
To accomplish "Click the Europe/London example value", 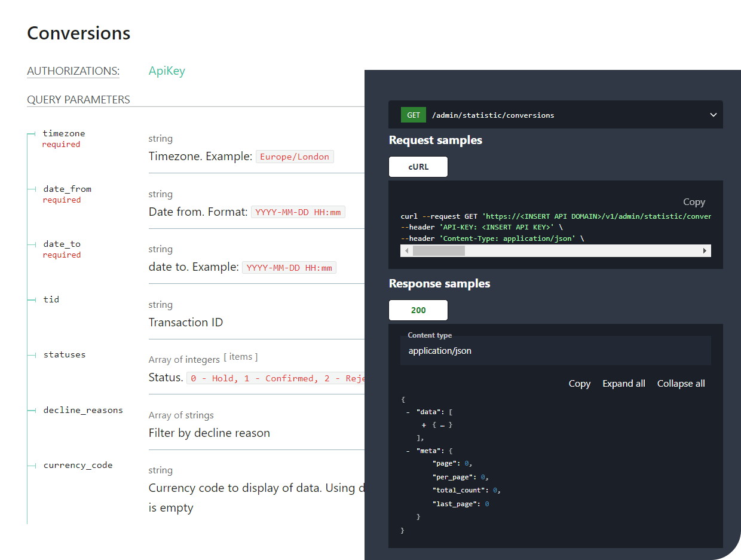I will click(295, 157).
